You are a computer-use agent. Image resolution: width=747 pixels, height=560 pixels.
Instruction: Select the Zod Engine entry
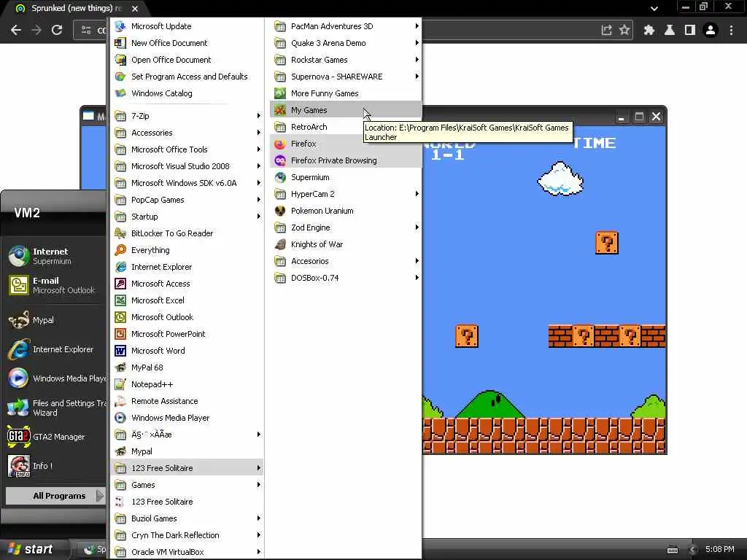click(x=346, y=227)
